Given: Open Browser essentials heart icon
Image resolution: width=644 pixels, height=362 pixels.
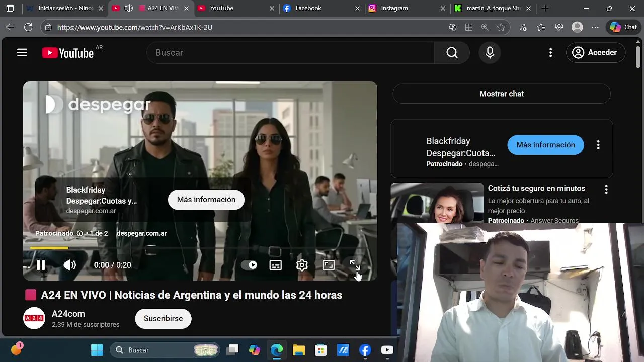Looking at the screenshot, I should click(x=559, y=27).
